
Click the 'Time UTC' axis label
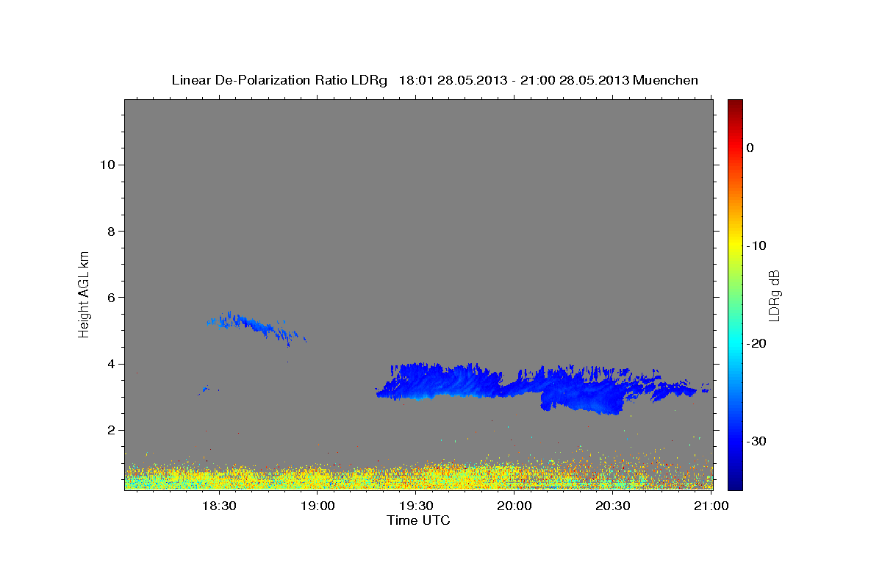pyautogui.click(x=418, y=520)
